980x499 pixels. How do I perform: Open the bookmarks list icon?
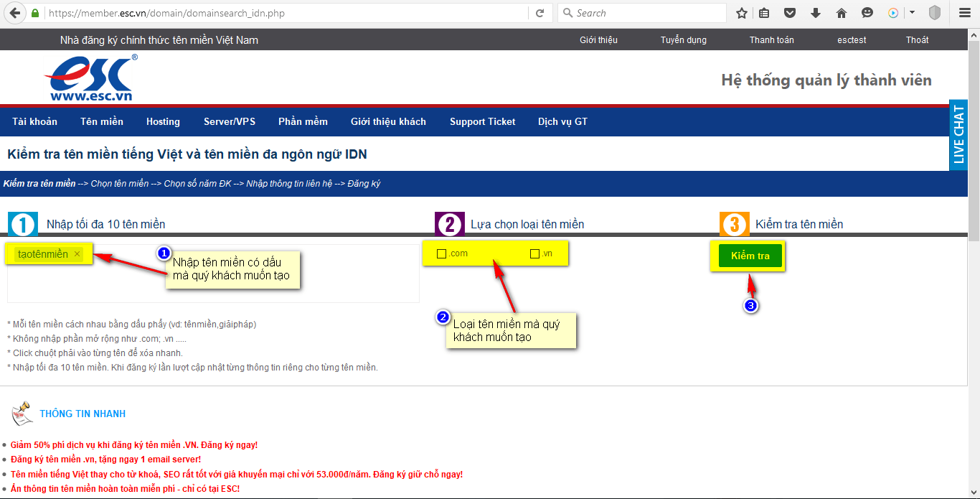tap(764, 13)
